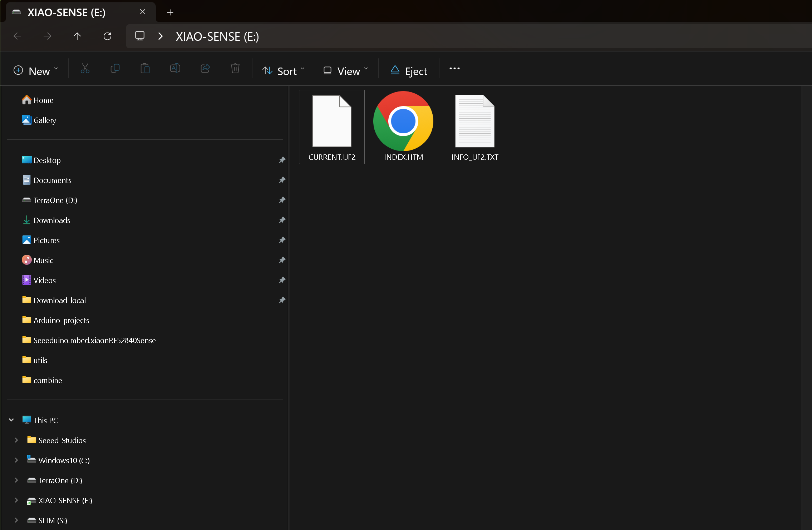Unpin Download_local using its pin icon
Screen dimensions: 812x530
[282, 300]
